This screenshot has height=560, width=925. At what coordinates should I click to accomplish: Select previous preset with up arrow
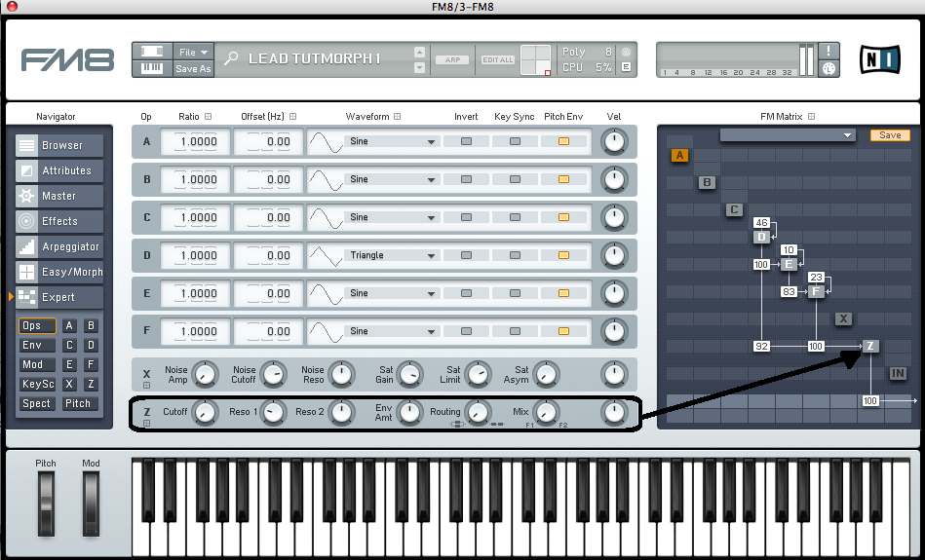tap(419, 52)
